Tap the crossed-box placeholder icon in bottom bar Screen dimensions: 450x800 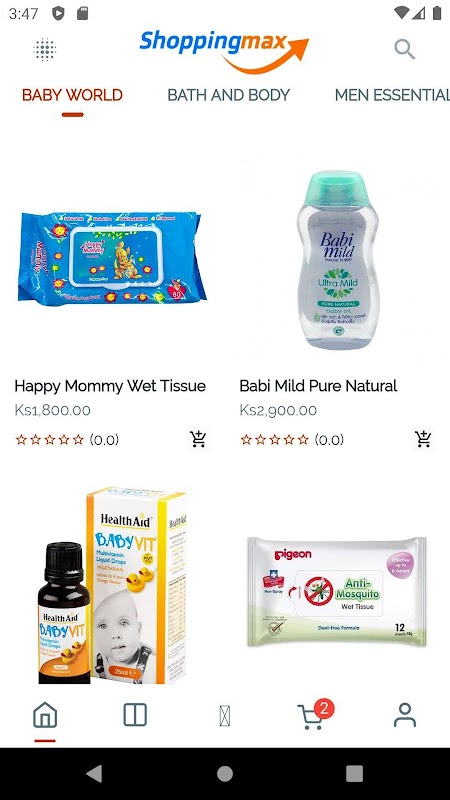(224, 716)
